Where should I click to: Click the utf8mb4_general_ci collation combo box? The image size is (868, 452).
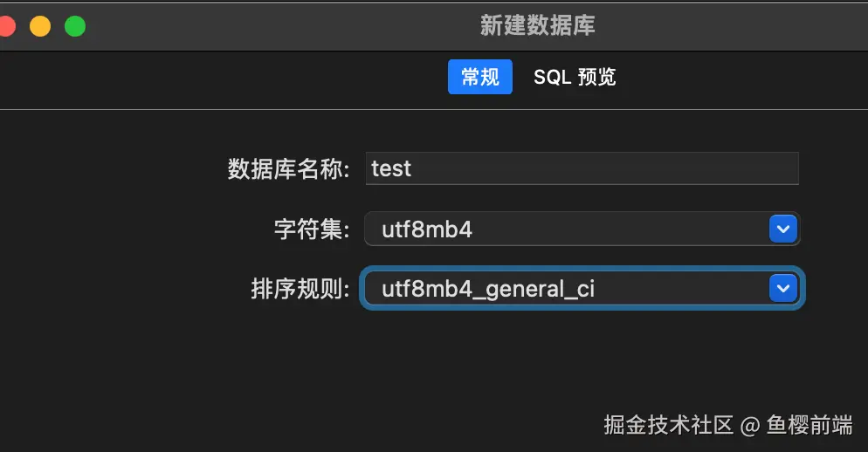[x=568, y=288]
